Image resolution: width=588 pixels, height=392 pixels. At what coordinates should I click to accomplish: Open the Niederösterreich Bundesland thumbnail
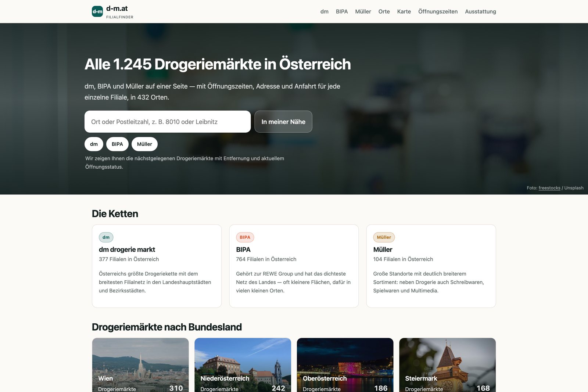[x=243, y=365]
